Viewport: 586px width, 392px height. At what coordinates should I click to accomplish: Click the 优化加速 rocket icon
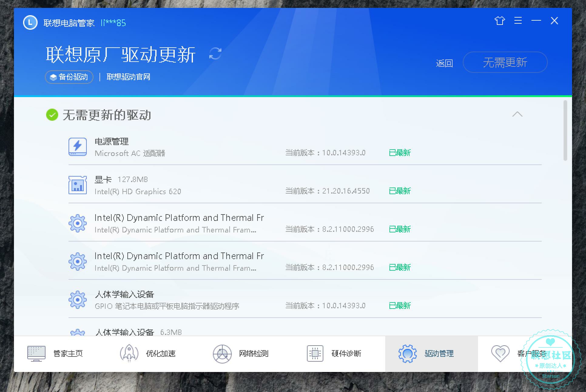(129, 353)
